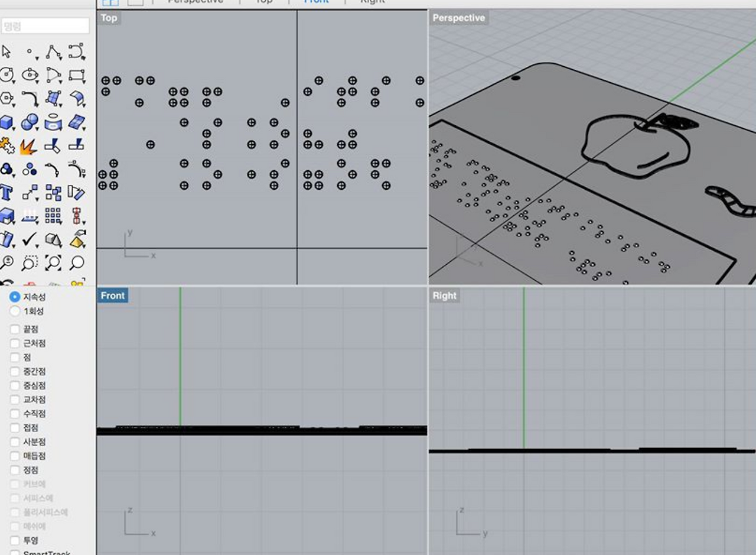Click the plain magnifier zoom icon
The width and height of the screenshot is (756, 555).
77,262
